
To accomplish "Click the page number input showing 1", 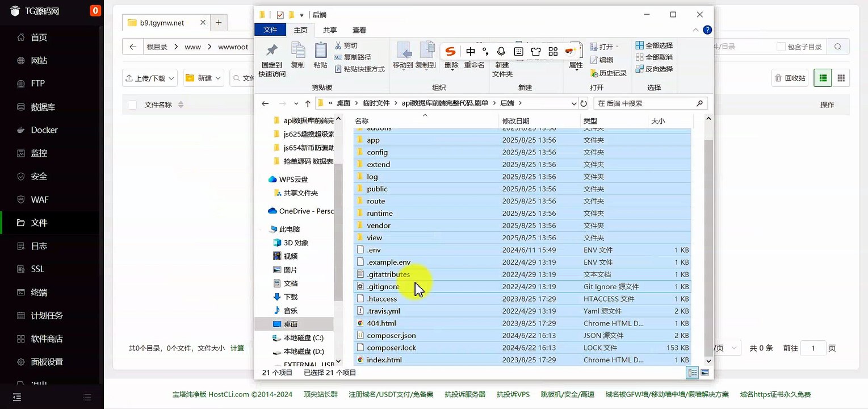I will click(814, 348).
